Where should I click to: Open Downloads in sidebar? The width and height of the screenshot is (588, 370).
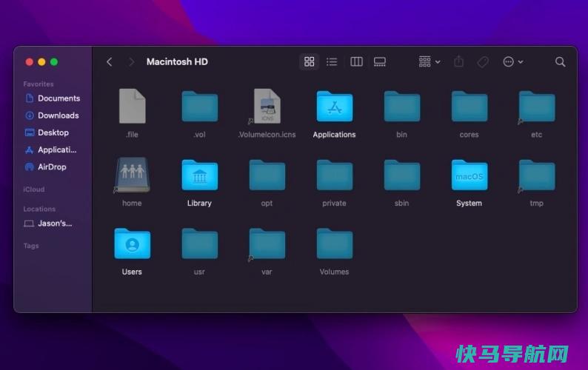pos(52,115)
